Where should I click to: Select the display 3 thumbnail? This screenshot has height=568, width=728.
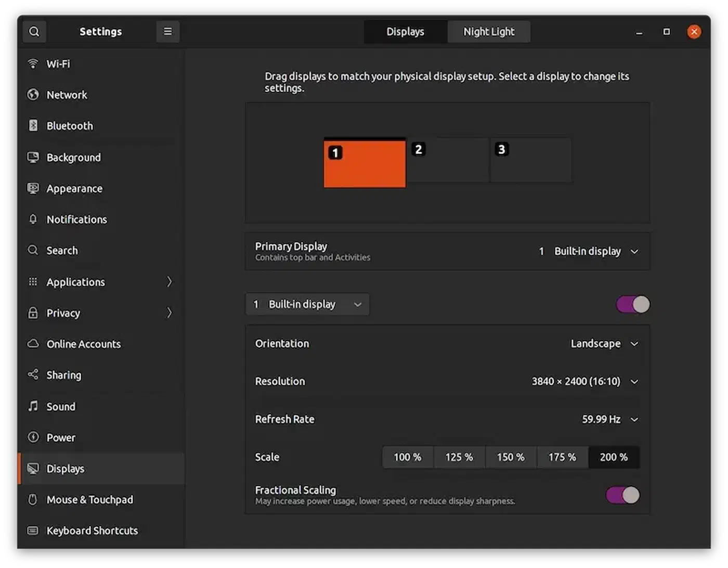(531, 160)
